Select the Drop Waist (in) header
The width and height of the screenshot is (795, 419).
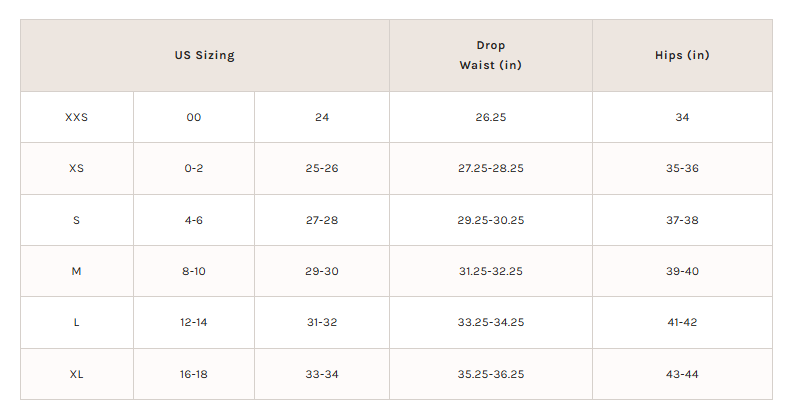[x=490, y=56]
